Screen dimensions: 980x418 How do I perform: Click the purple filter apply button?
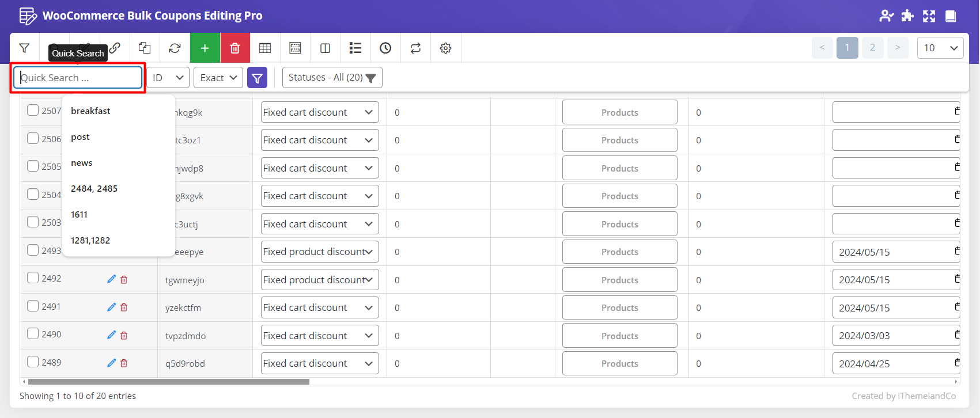[257, 78]
